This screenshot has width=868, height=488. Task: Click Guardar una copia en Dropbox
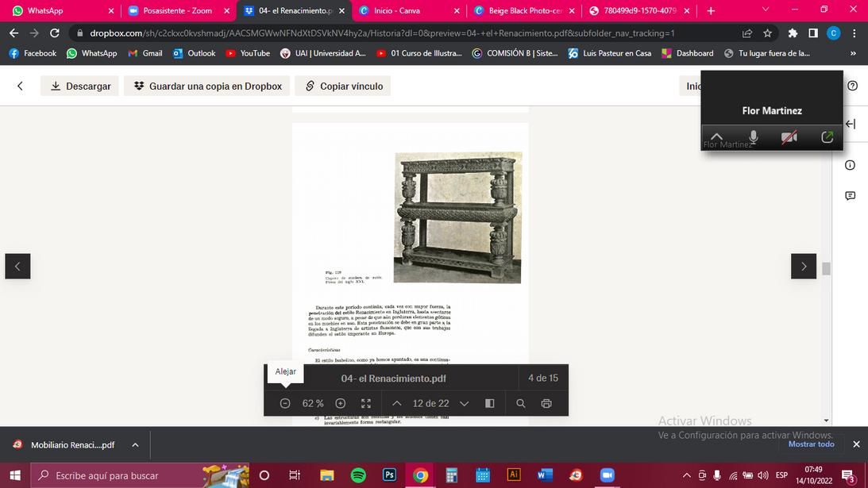point(207,86)
